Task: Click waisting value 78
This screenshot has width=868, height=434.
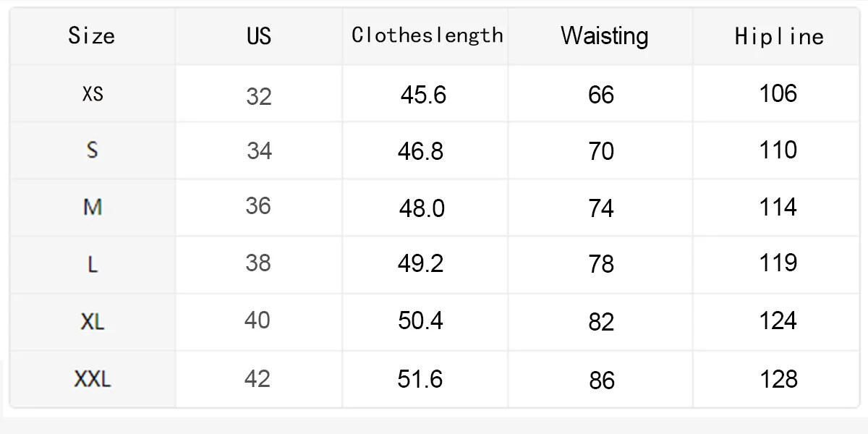Action: click(601, 264)
